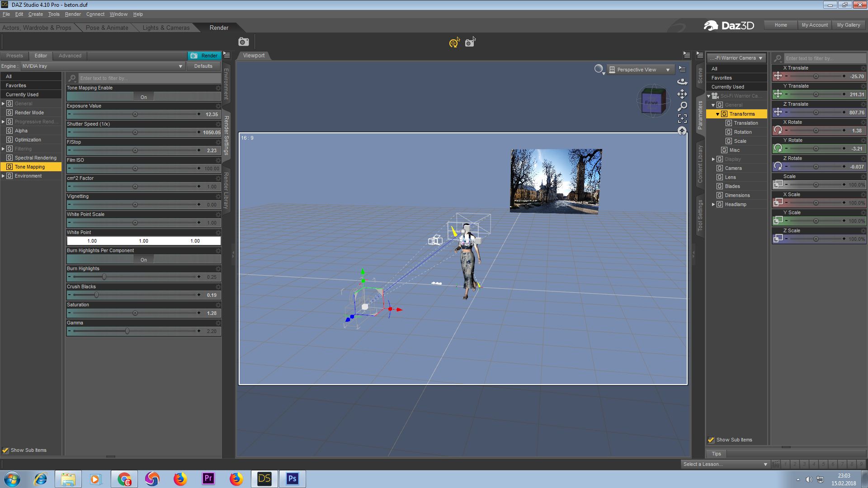Click the camera render icon in toolbar
This screenshot has height=488, width=868.
tap(244, 42)
